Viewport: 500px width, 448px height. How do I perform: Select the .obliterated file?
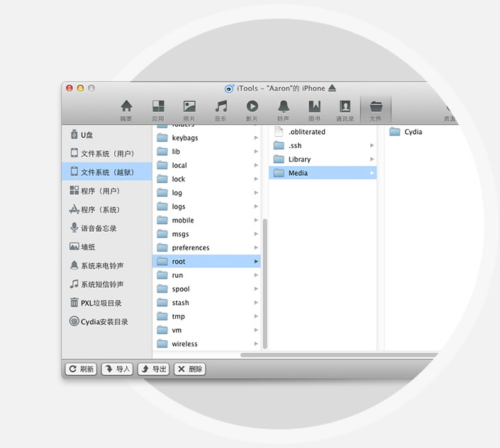click(x=323, y=132)
